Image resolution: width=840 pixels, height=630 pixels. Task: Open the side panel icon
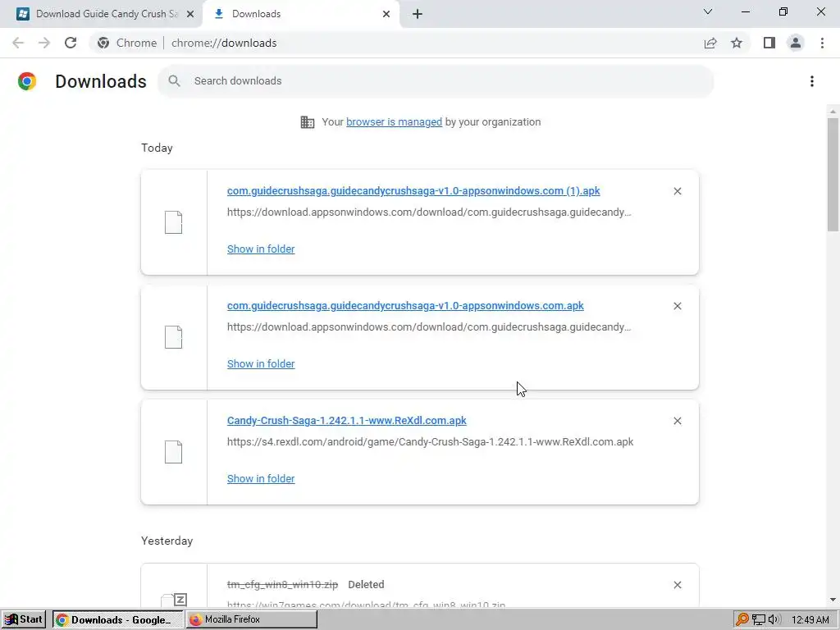tap(769, 43)
